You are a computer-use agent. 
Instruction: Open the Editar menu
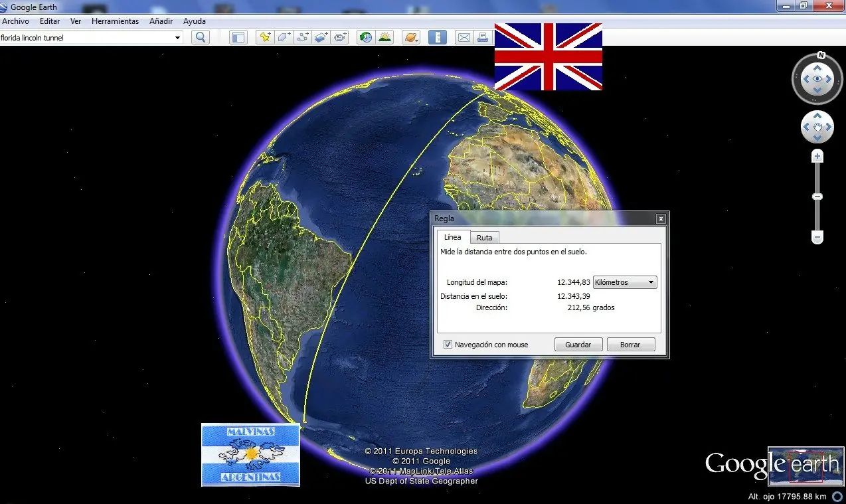click(x=50, y=21)
